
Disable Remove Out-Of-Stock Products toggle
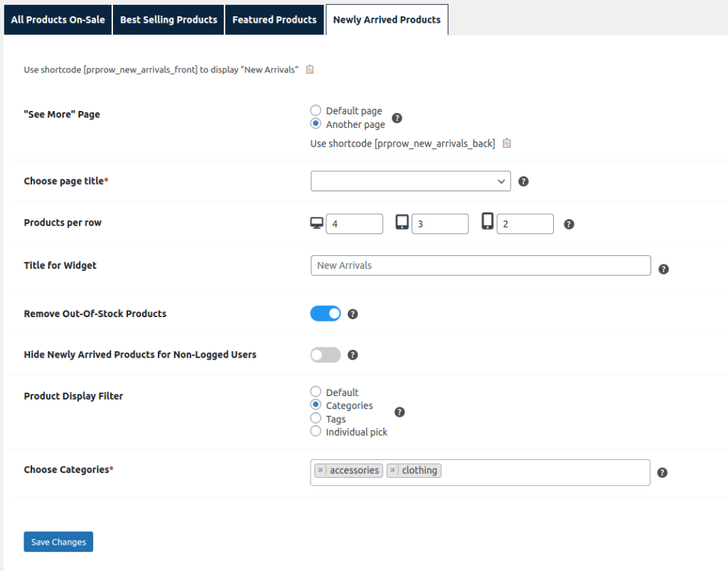coord(326,314)
